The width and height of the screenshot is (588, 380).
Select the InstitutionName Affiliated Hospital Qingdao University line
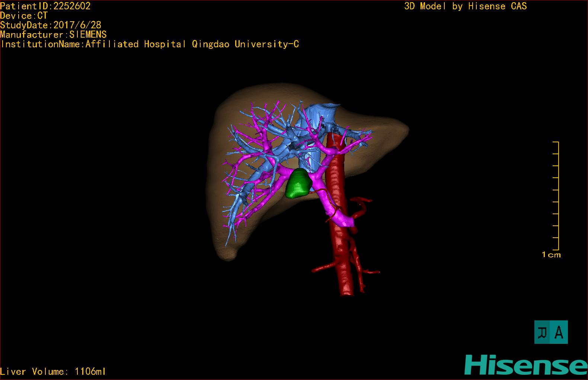coord(150,44)
